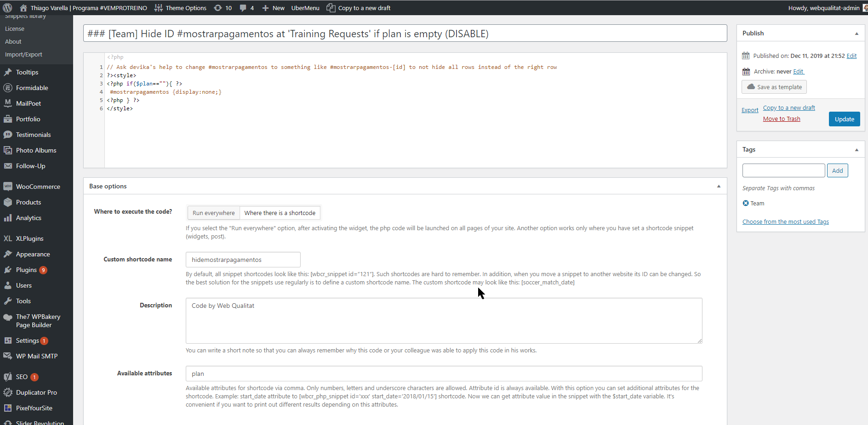Edit the published date
The width and height of the screenshot is (868, 425).
click(852, 56)
